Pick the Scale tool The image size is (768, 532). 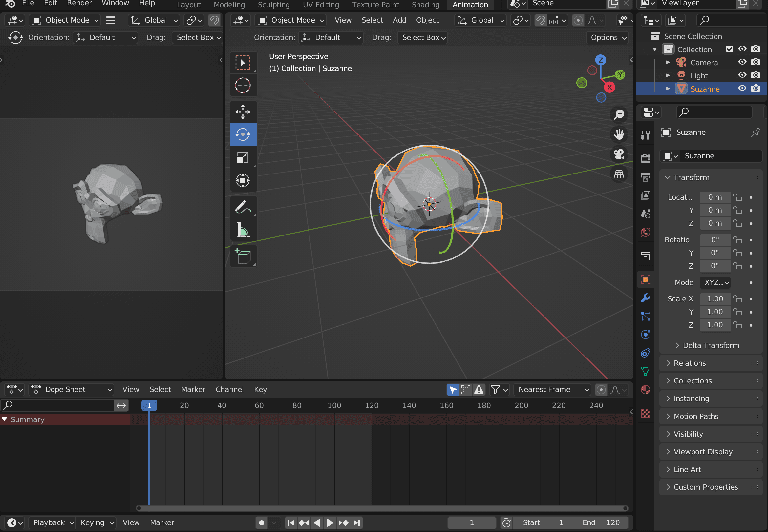(243, 158)
